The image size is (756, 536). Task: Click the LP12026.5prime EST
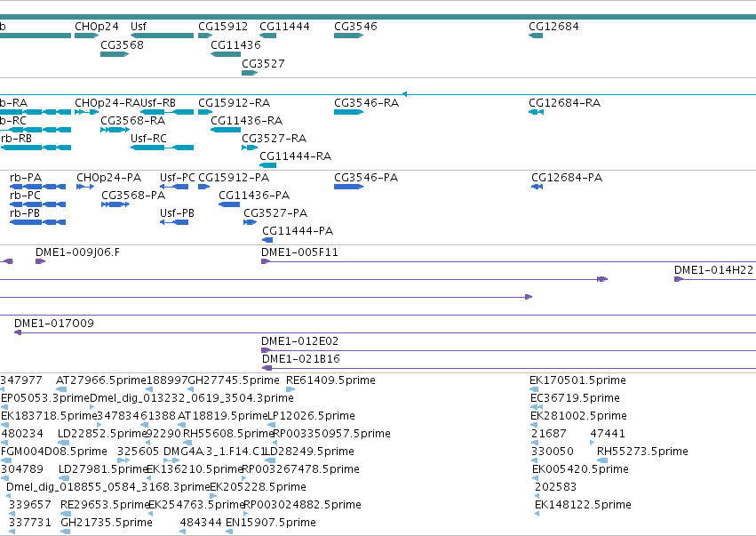point(272,425)
